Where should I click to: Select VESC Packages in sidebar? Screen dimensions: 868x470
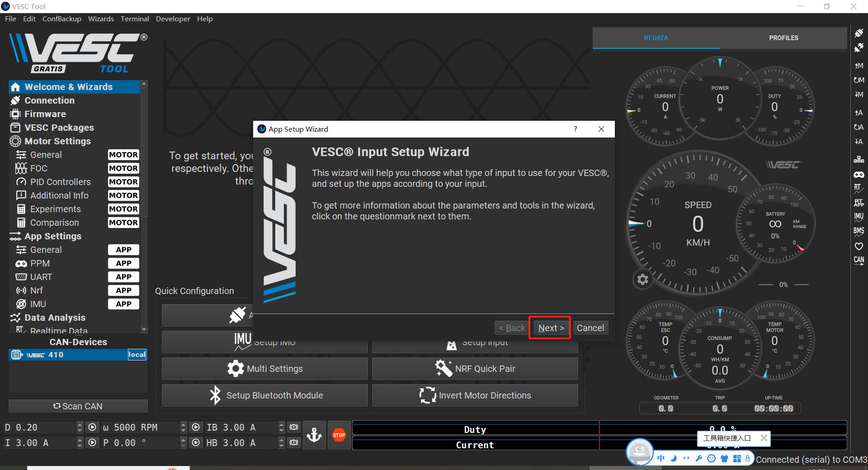(74, 128)
